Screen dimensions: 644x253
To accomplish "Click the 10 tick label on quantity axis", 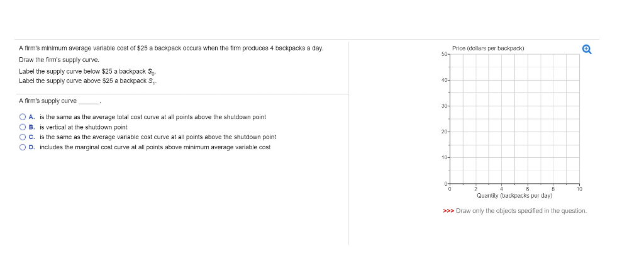I will tap(579, 189).
